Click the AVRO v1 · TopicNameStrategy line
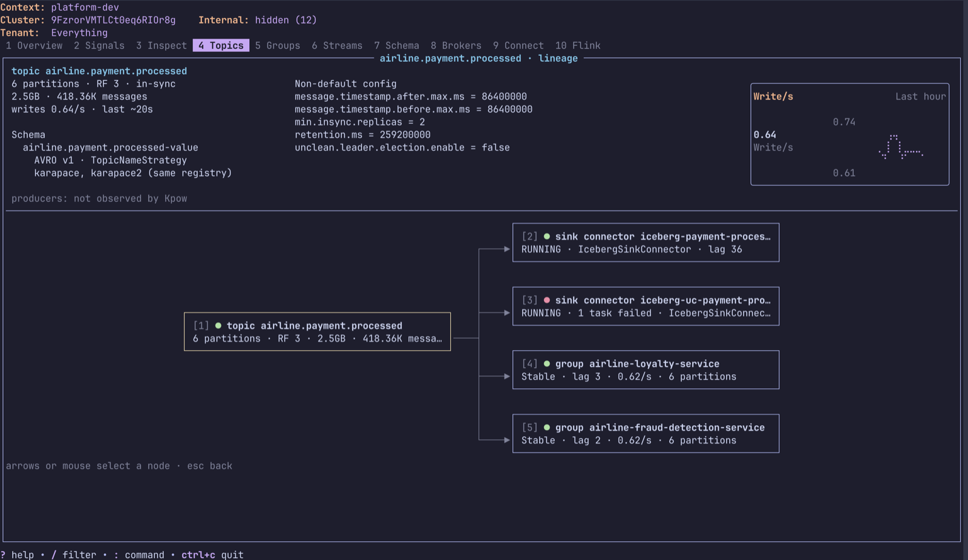 (111, 160)
